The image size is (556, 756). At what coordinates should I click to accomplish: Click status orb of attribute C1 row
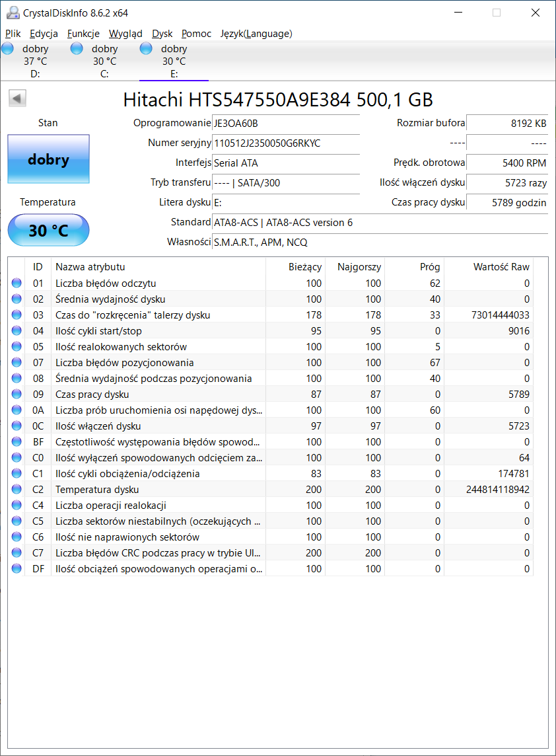(17, 473)
